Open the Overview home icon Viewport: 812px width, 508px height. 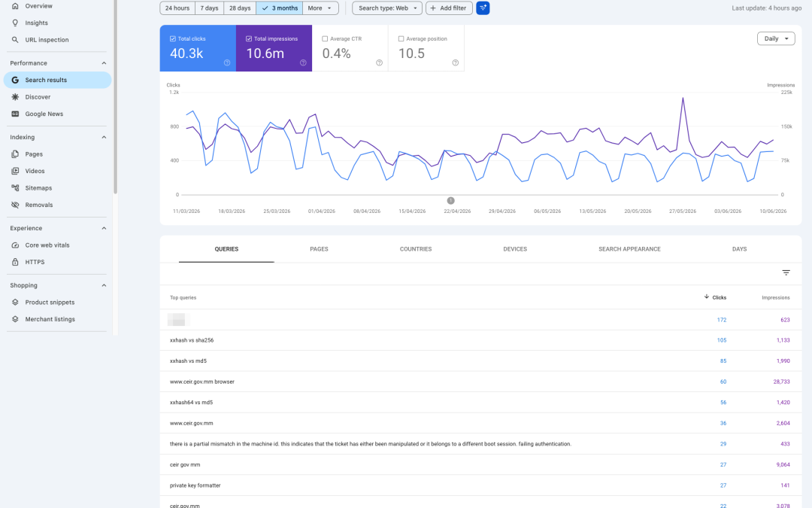15,6
